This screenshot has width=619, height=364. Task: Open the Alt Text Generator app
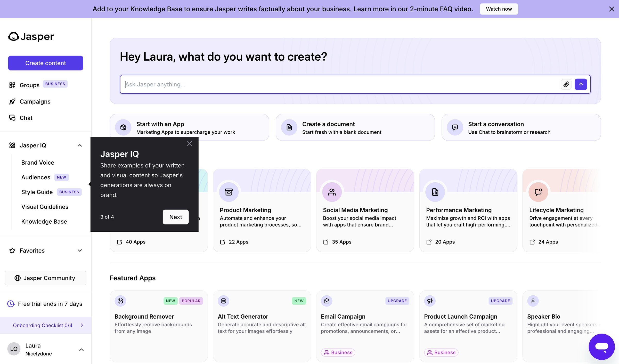[262, 326]
